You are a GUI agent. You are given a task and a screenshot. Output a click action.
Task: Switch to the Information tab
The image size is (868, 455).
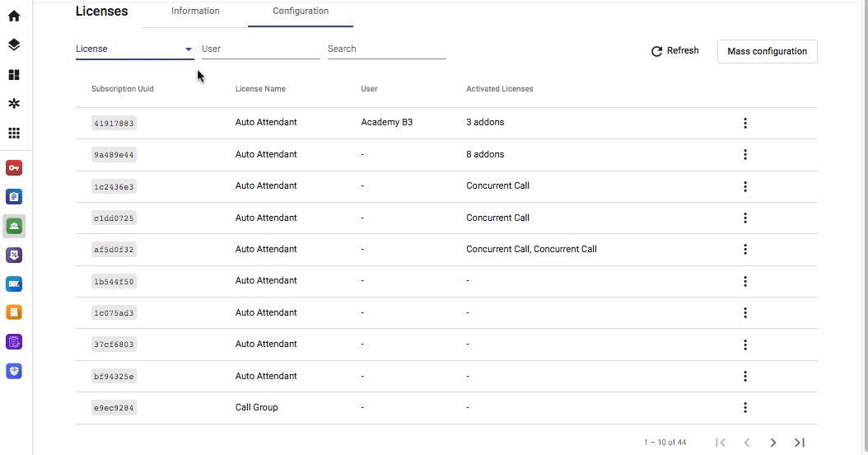195,11
